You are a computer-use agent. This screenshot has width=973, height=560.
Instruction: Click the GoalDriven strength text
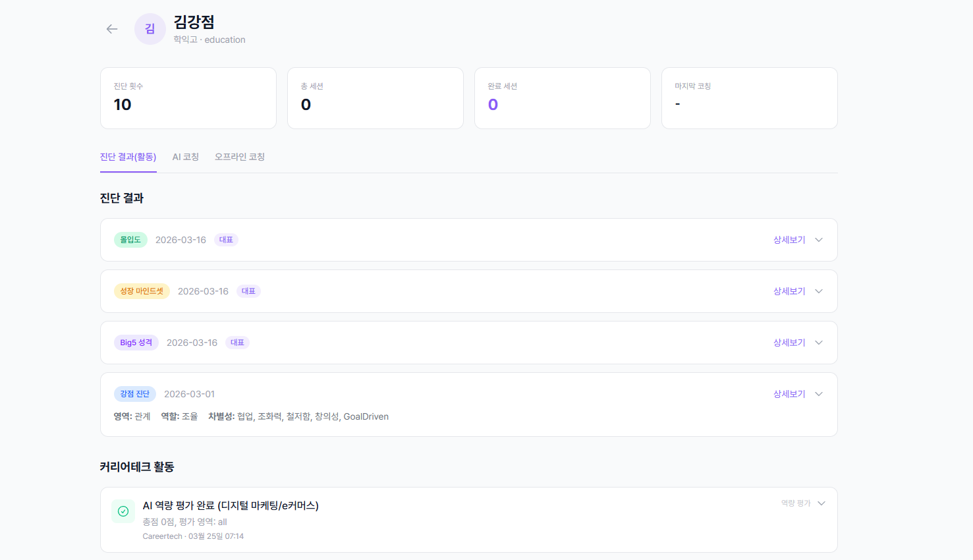point(366,416)
